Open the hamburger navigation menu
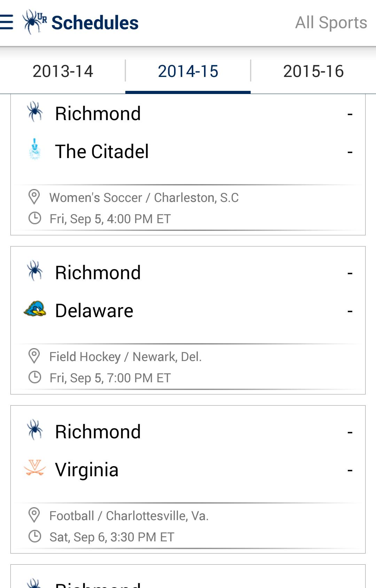The width and height of the screenshot is (376, 588). click(x=7, y=22)
